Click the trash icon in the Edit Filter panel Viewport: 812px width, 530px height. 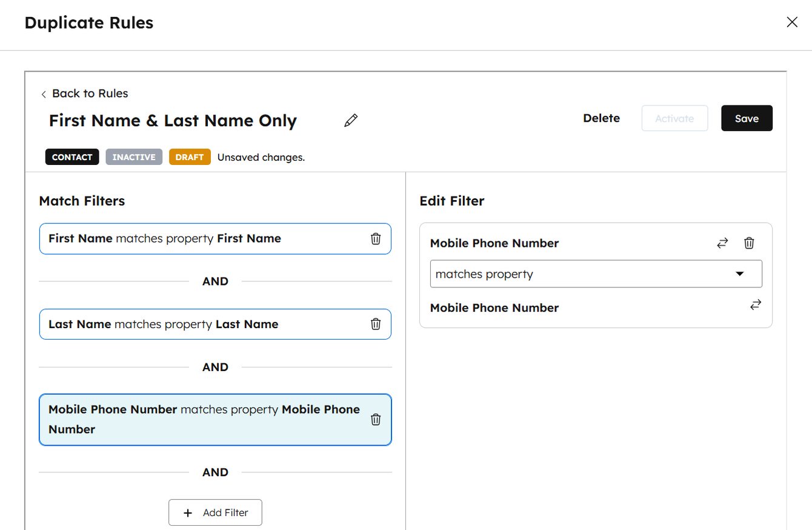pos(749,243)
